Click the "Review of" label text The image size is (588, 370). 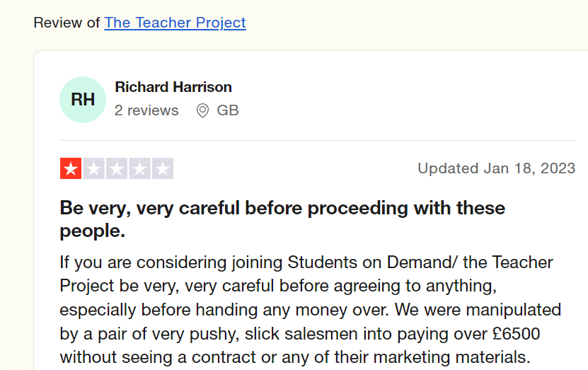[67, 23]
